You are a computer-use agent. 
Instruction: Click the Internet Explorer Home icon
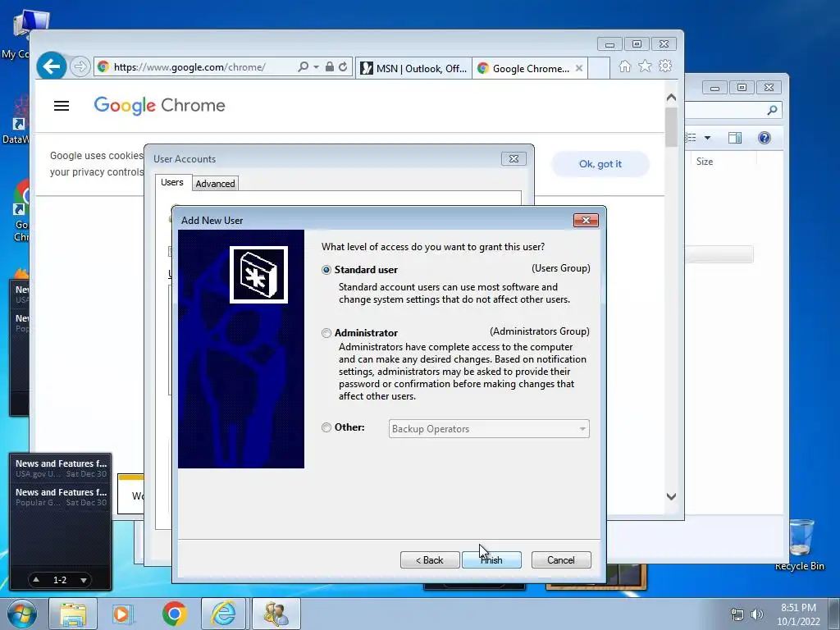click(x=624, y=66)
